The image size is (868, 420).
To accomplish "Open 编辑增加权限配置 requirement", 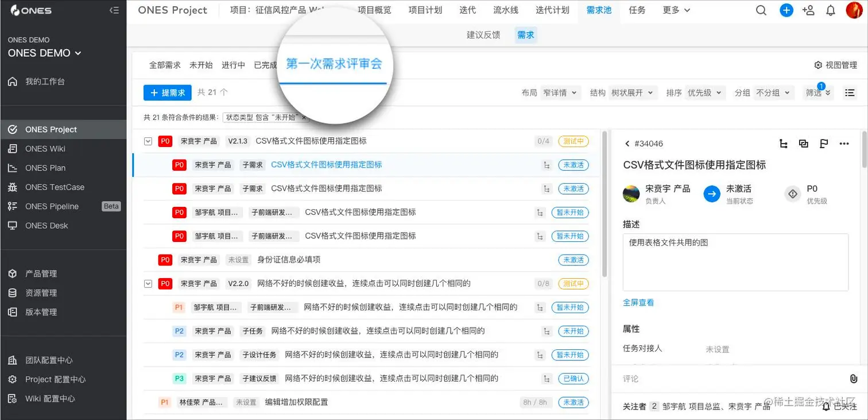I will pos(296,402).
